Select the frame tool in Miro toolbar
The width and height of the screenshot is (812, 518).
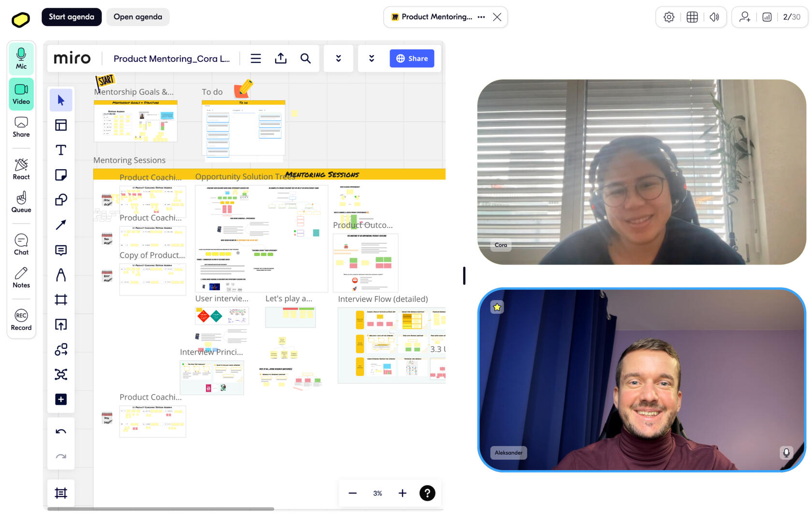pyautogui.click(x=61, y=300)
